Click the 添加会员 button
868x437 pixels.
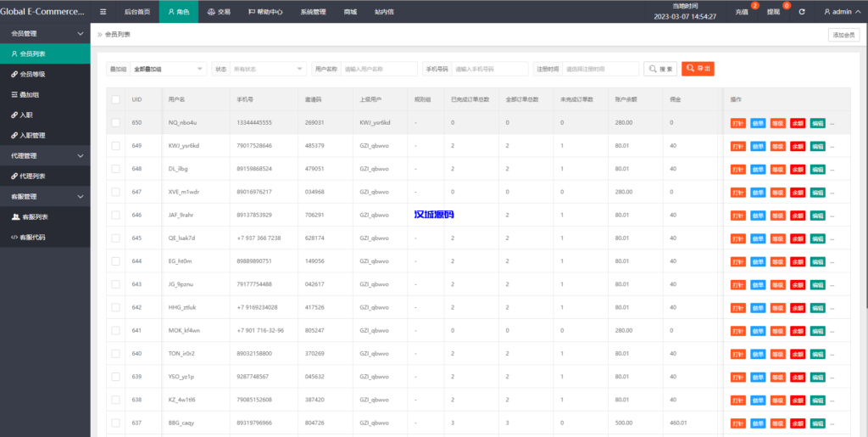(844, 35)
